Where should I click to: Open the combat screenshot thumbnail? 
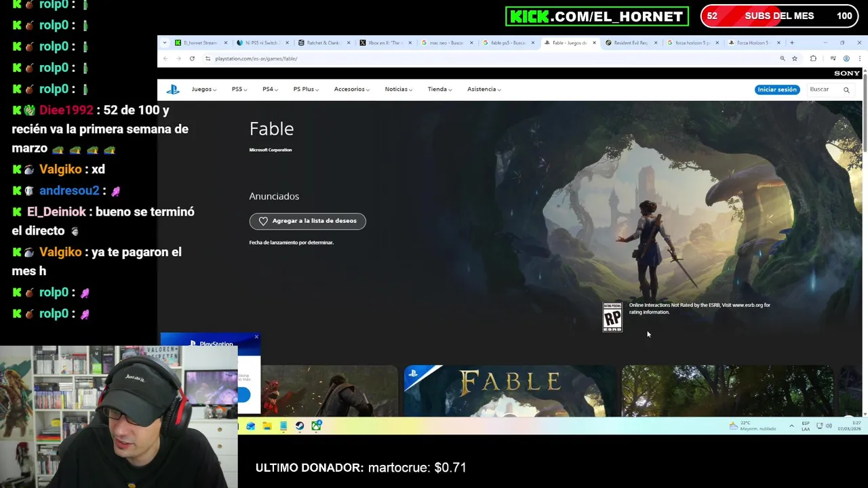point(329,391)
